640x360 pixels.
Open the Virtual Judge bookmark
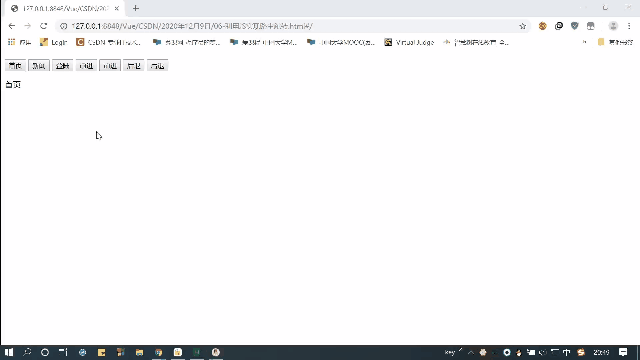tap(409, 42)
